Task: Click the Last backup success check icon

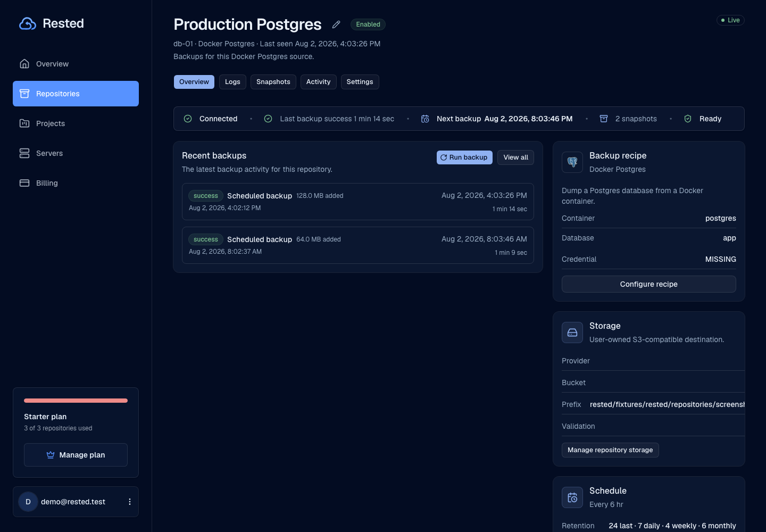Action: click(x=268, y=119)
